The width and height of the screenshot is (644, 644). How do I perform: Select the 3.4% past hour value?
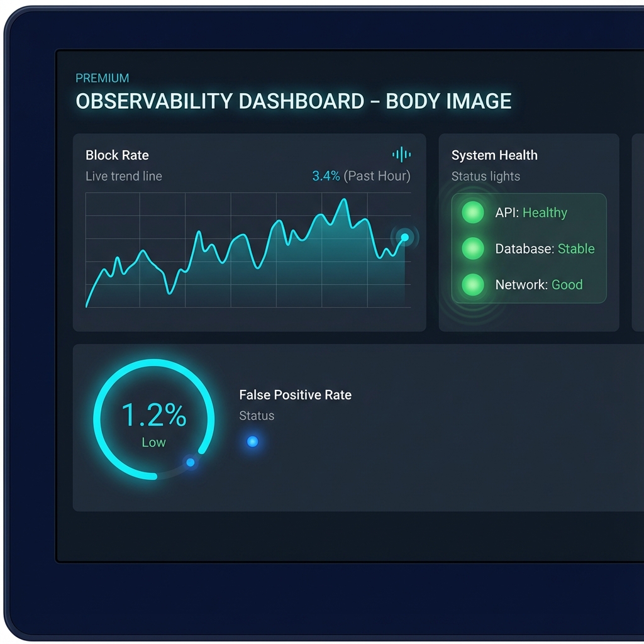click(326, 176)
